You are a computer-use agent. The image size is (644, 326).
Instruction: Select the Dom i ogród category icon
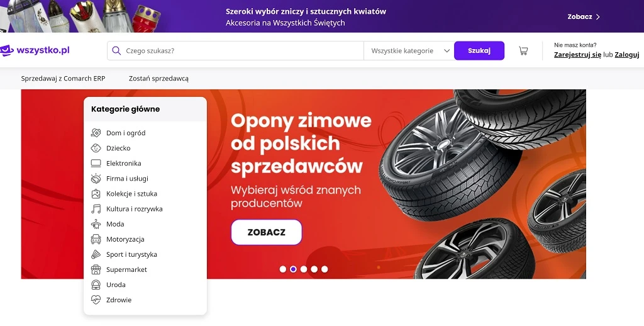click(96, 133)
